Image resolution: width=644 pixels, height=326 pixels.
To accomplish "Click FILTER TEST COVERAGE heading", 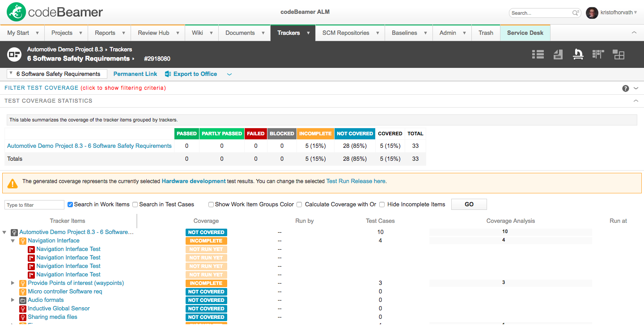I will pyautogui.click(x=42, y=88).
